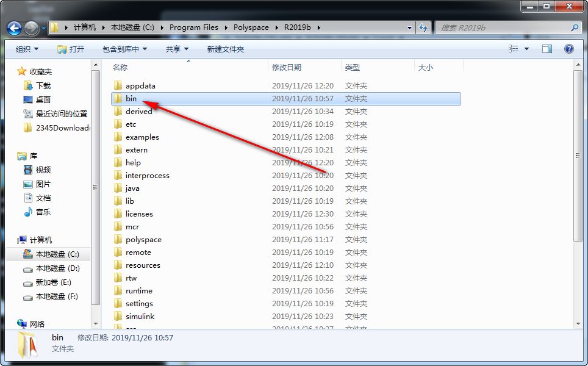
Task: Select the mcr folder
Action: pyautogui.click(x=132, y=226)
